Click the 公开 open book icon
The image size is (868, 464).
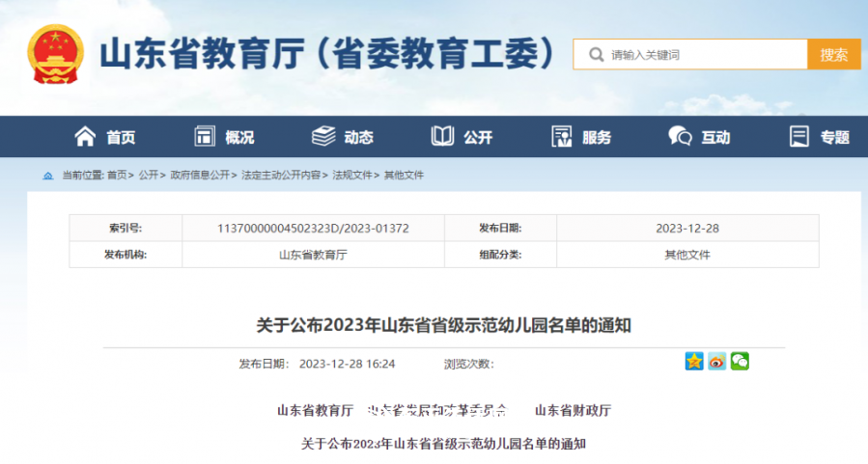(x=442, y=137)
